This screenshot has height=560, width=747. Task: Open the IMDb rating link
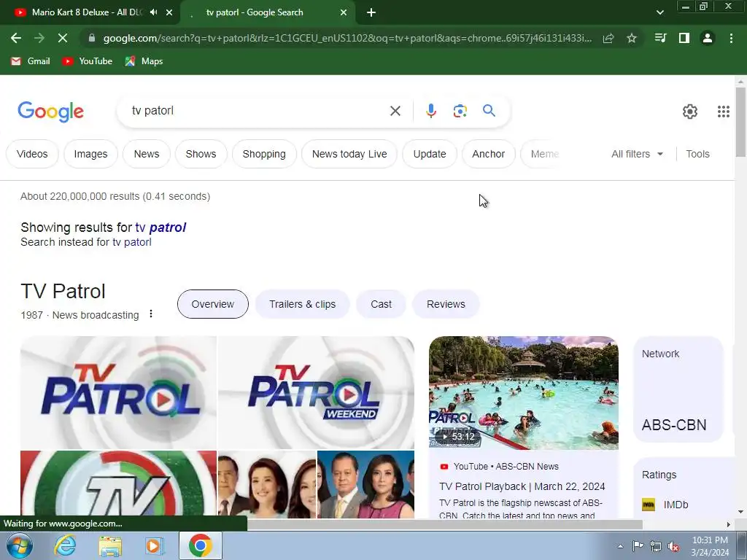[x=665, y=505]
